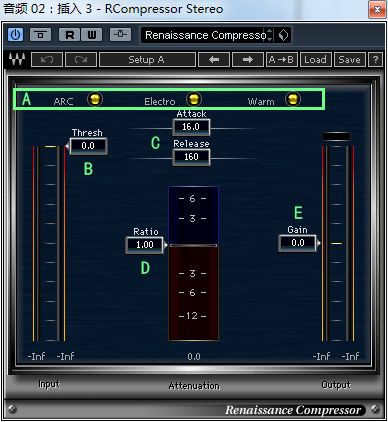The width and height of the screenshot is (388, 422).
Task: Toggle the ARC release mode light
Action: pyautogui.click(x=95, y=99)
